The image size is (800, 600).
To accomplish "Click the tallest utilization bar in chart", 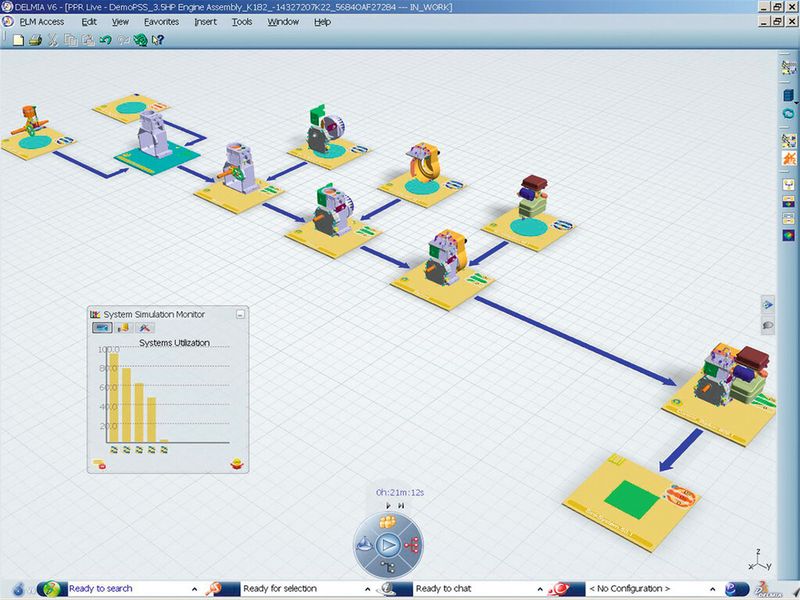I will click(114, 398).
